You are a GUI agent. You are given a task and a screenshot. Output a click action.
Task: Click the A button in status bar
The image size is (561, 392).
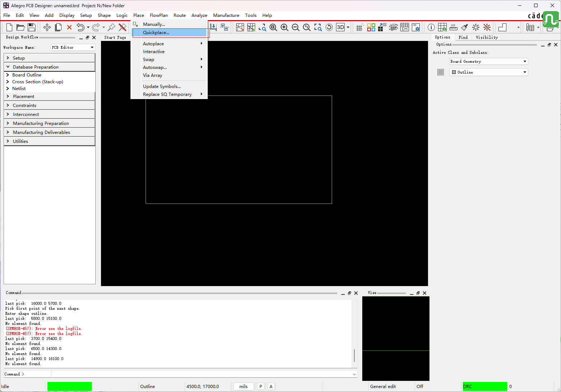click(271, 386)
